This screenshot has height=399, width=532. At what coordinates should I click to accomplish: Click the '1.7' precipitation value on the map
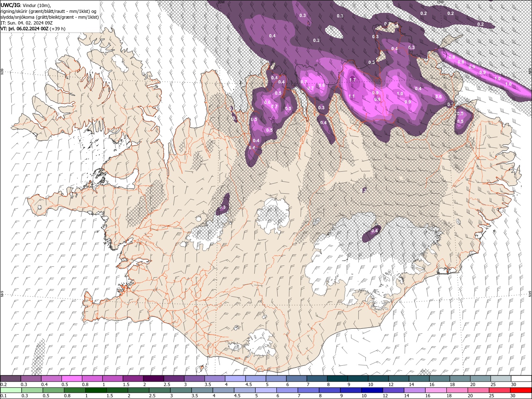[353, 80]
